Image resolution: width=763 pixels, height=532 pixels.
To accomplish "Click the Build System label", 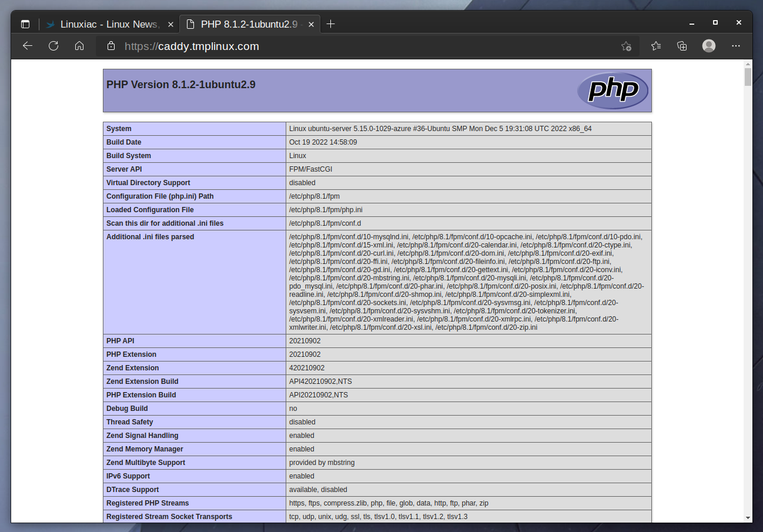I will pyautogui.click(x=129, y=156).
